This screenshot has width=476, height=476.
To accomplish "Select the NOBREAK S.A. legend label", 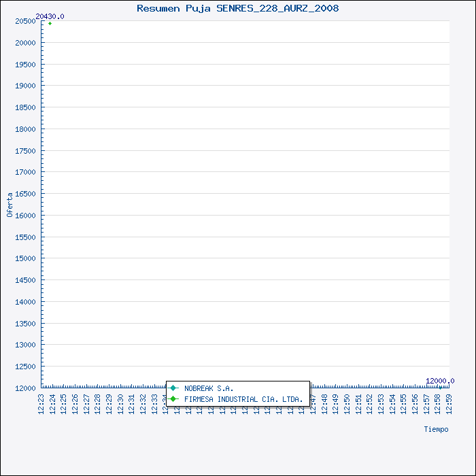I will point(209,388).
